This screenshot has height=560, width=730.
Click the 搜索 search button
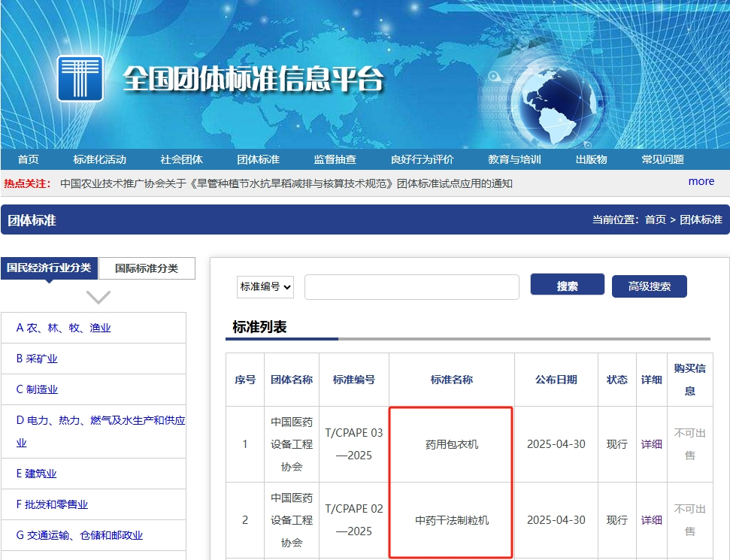(567, 285)
